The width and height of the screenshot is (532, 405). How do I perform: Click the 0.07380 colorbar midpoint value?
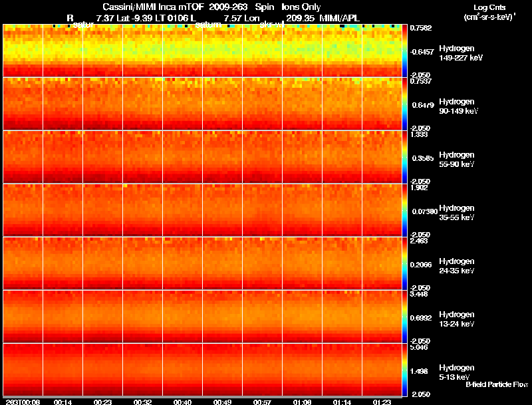coord(424,211)
